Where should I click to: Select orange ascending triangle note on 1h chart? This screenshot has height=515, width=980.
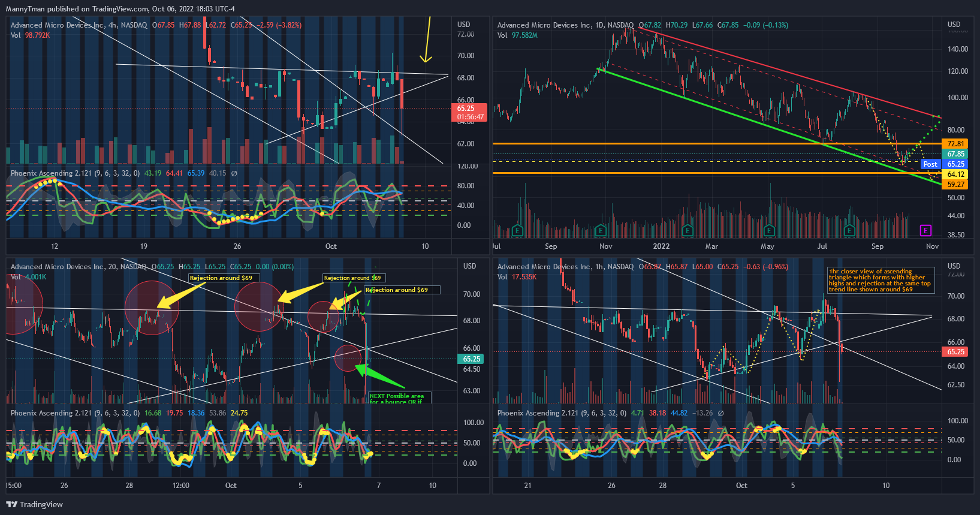881,280
